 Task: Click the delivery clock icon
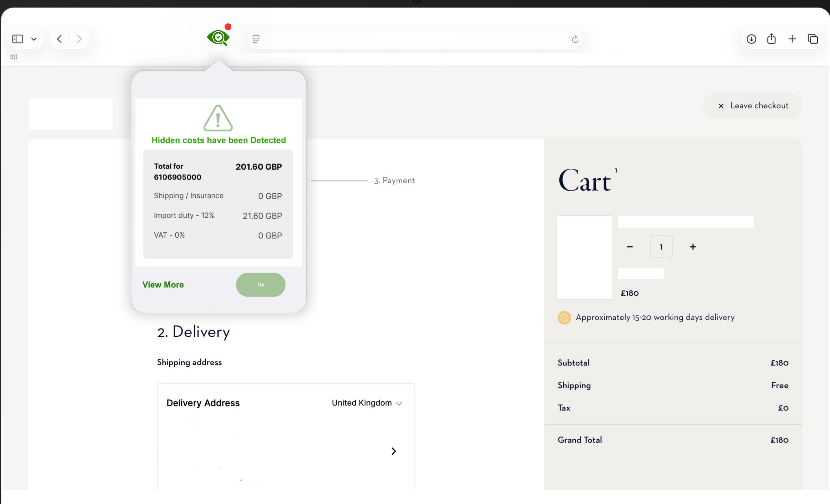564,318
